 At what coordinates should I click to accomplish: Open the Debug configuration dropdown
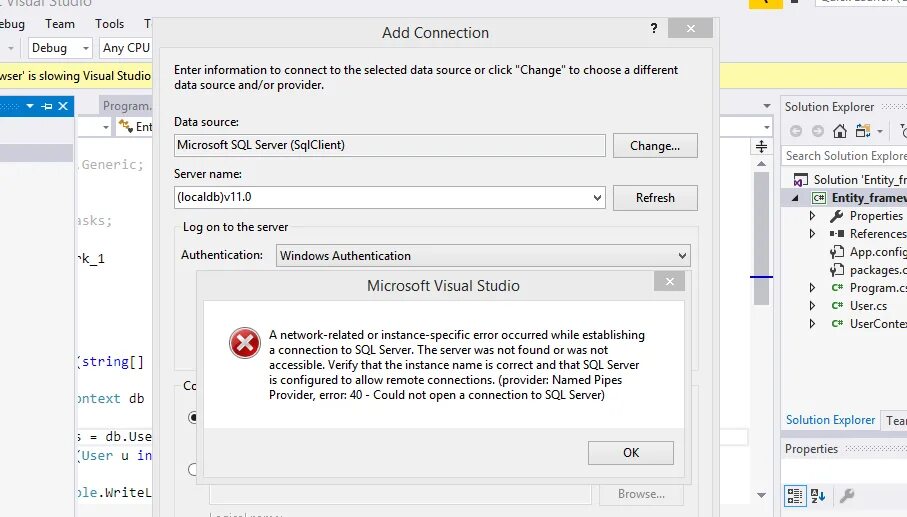pos(60,48)
